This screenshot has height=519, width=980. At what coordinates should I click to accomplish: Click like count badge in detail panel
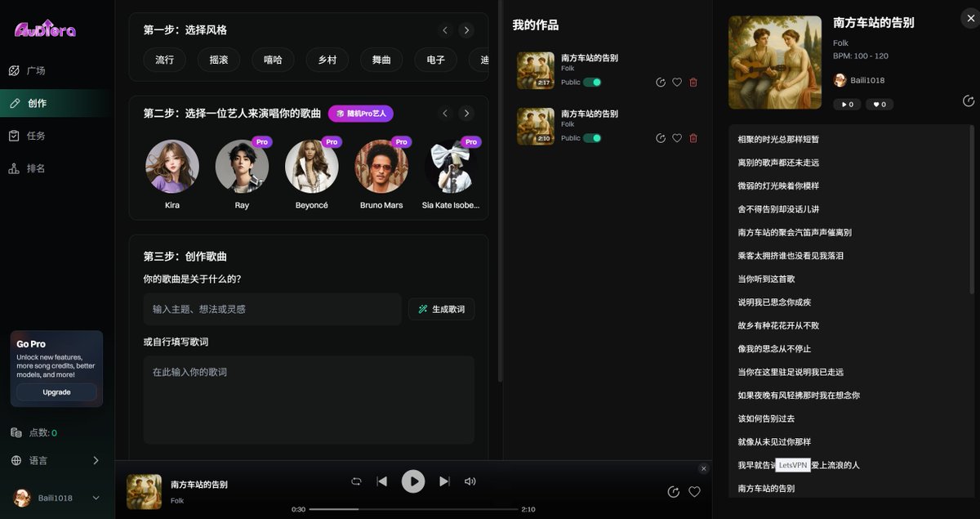[880, 105]
